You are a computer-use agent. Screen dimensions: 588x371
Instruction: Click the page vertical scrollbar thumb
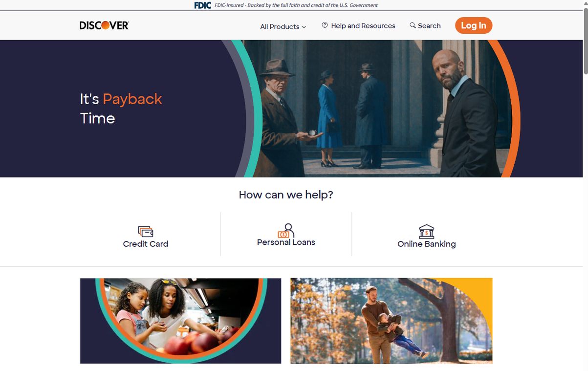pos(585,42)
